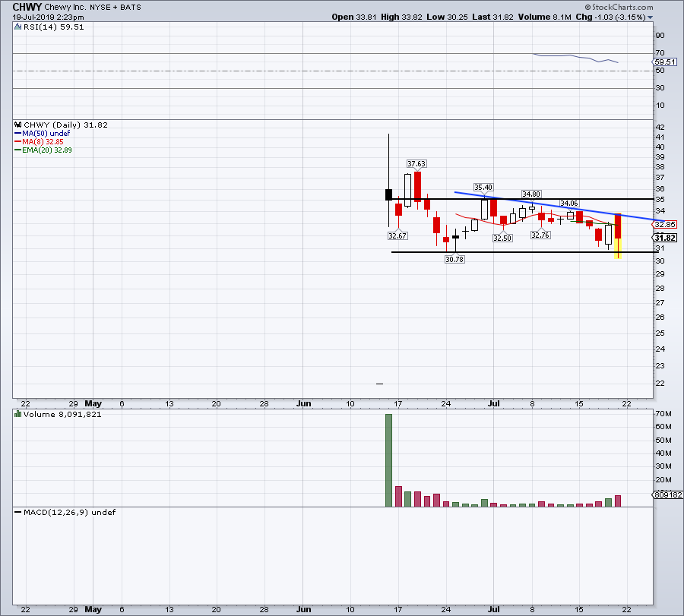The height and width of the screenshot is (616, 684).
Task: Click the blue MA(50) legend line marker
Action: pos(18,134)
